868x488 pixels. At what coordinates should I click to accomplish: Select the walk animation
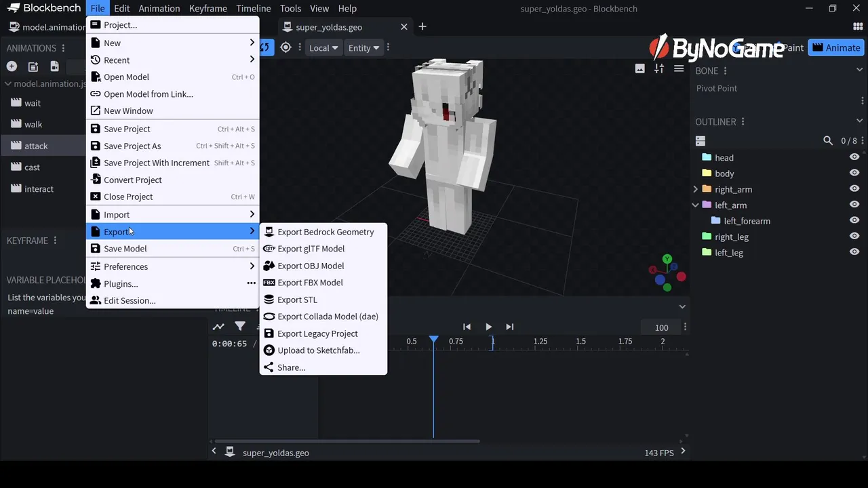tap(43, 124)
